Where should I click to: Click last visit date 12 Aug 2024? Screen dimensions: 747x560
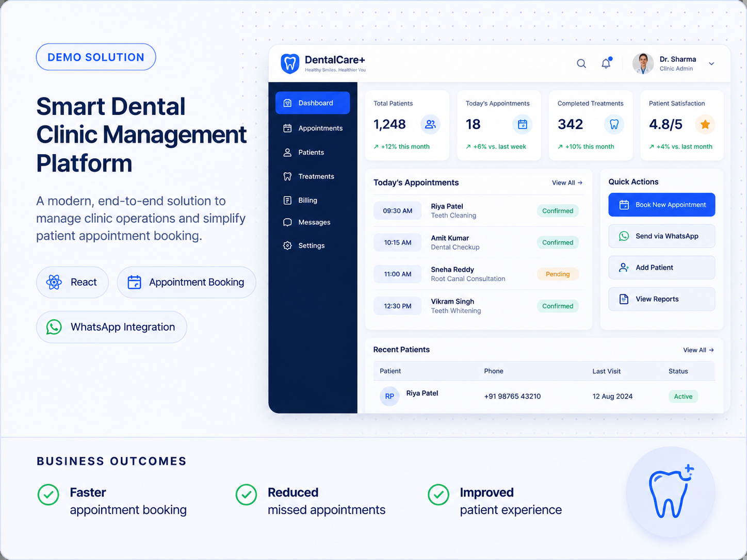tap(612, 397)
